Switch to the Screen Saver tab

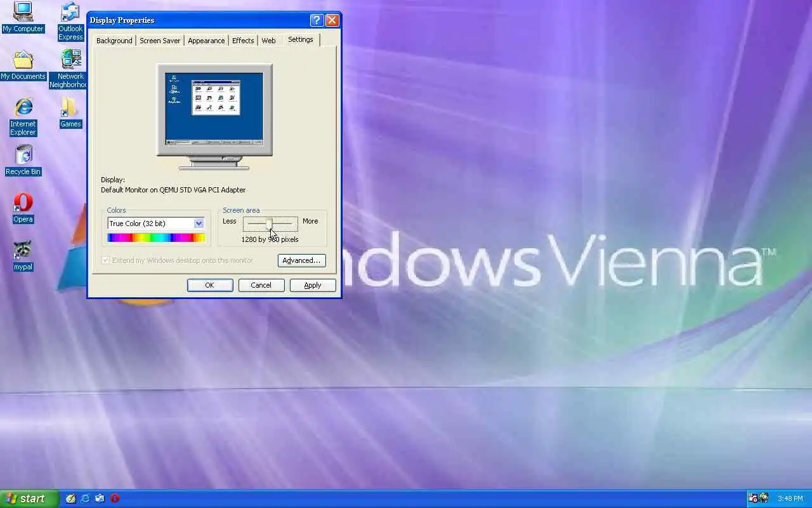pyautogui.click(x=160, y=41)
